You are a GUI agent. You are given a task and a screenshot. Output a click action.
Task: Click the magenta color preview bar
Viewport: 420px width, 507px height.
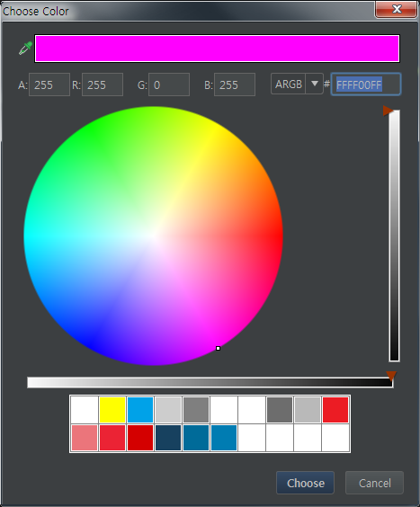tap(217, 49)
